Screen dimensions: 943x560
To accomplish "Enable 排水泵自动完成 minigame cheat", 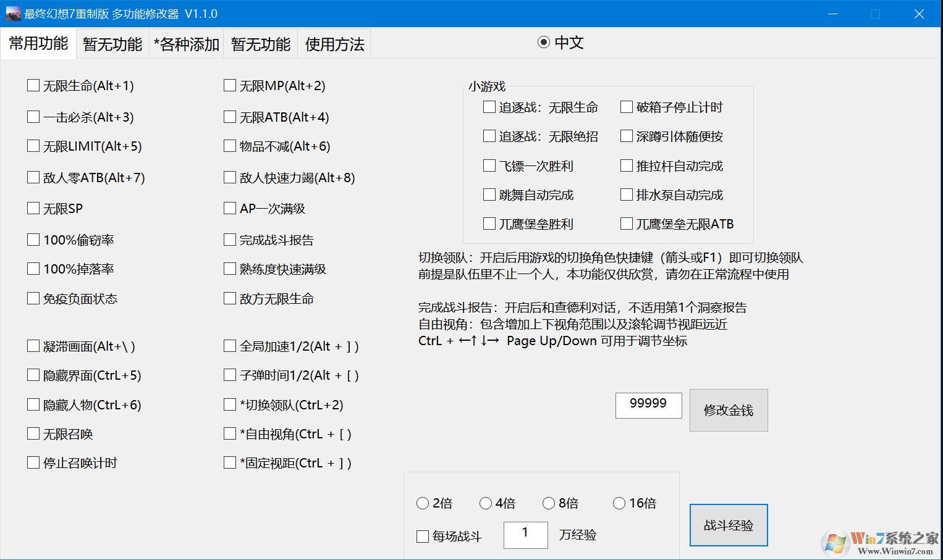I will (x=626, y=194).
